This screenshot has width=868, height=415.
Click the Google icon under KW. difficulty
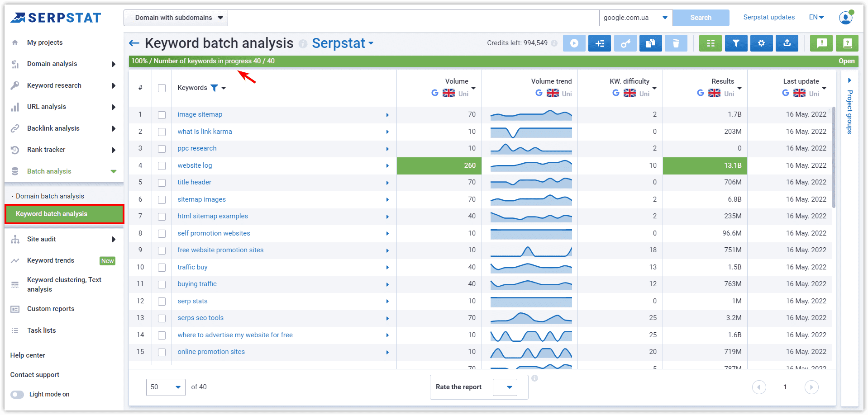(x=616, y=93)
